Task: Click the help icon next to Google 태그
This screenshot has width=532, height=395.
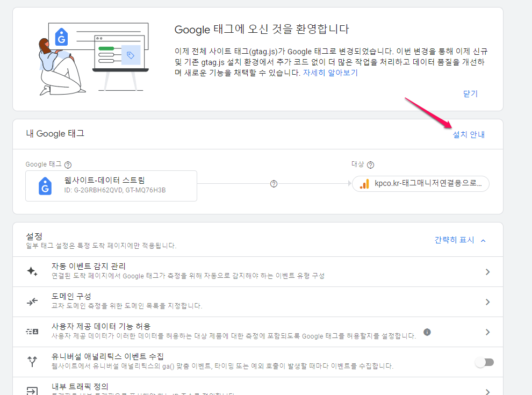Action: coord(68,165)
